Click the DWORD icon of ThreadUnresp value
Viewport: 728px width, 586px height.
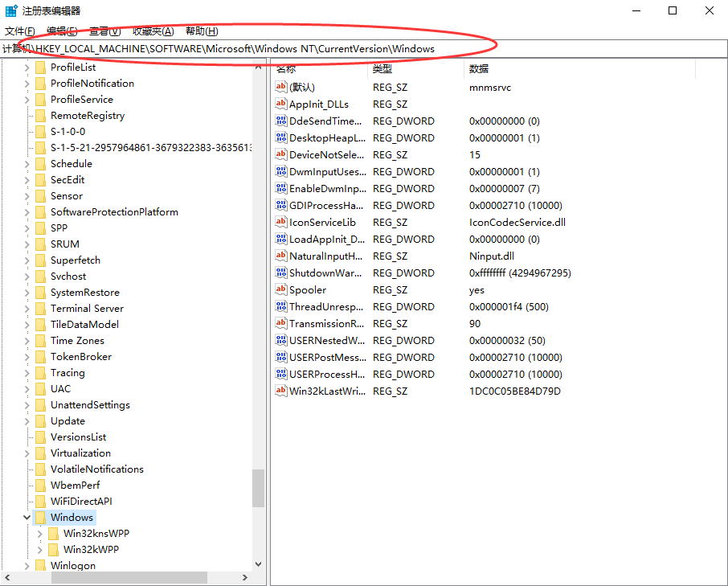point(281,306)
